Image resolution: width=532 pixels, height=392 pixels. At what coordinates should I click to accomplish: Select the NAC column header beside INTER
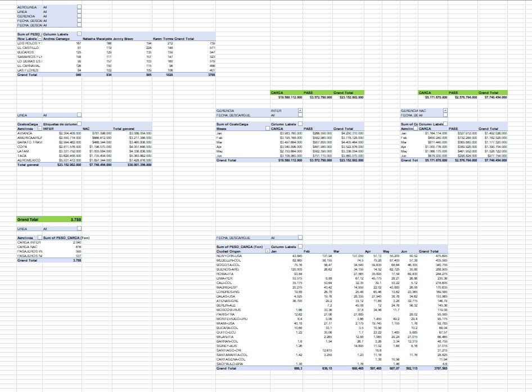(86, 129)
